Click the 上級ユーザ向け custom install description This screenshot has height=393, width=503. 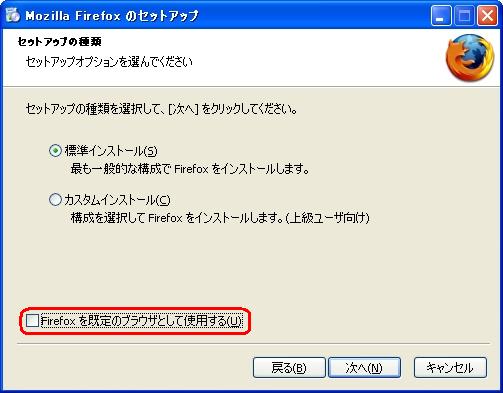tap(220, 218)
